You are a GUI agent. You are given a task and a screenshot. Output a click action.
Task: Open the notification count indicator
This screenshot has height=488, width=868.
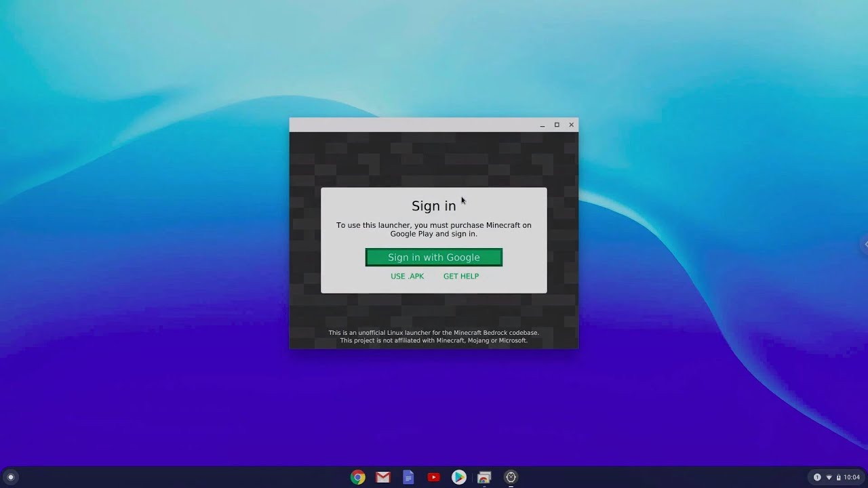(x=817, y=477)
